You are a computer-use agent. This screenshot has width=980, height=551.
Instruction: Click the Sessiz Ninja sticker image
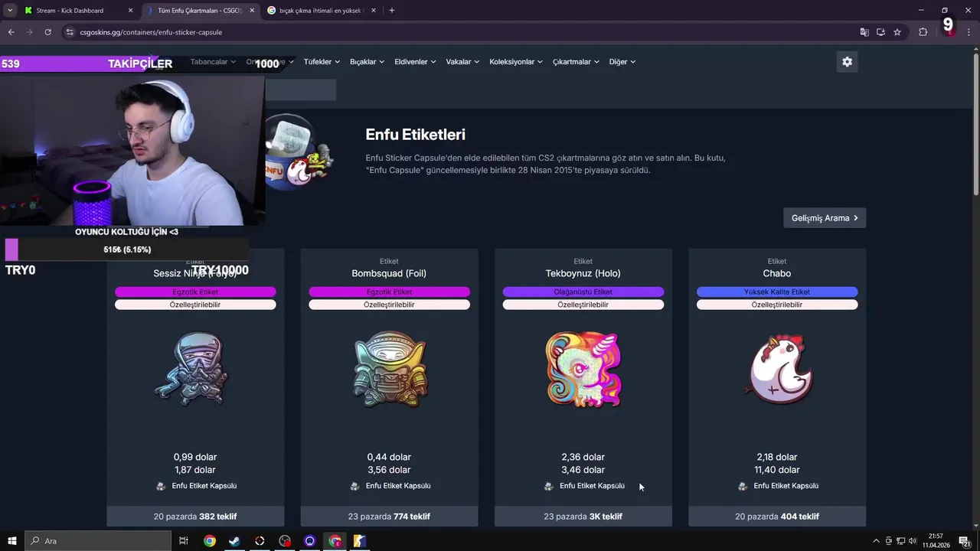(191, 369)
